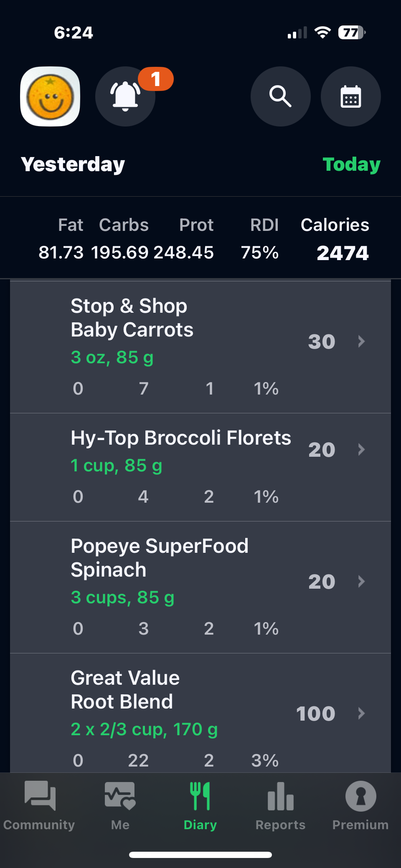401x868 pixels.
Task: Select the Diary tab
Action: (200, 804)
